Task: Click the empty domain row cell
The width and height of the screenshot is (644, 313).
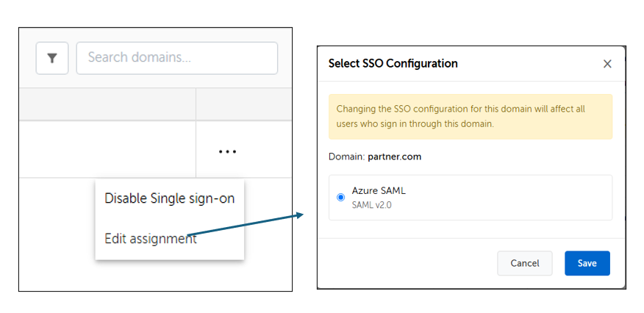Action: tap(107, 149)
